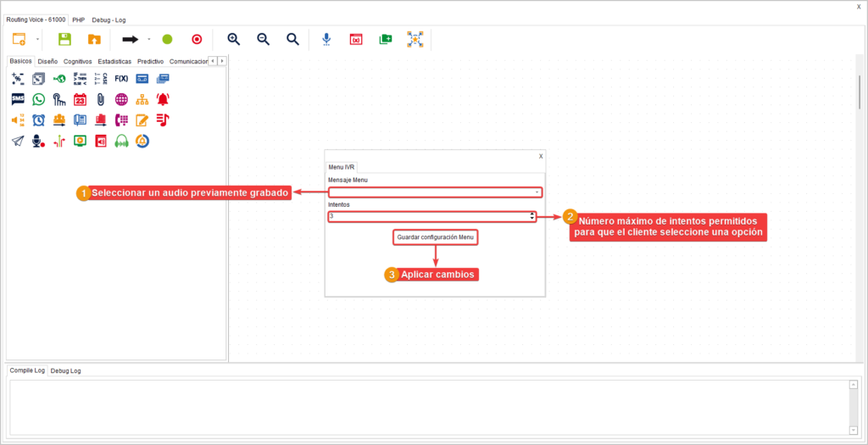The width and height of the screenshot is (868, 445).
Task: Select the red calendar 23 component
Action: tap(80, 100)
